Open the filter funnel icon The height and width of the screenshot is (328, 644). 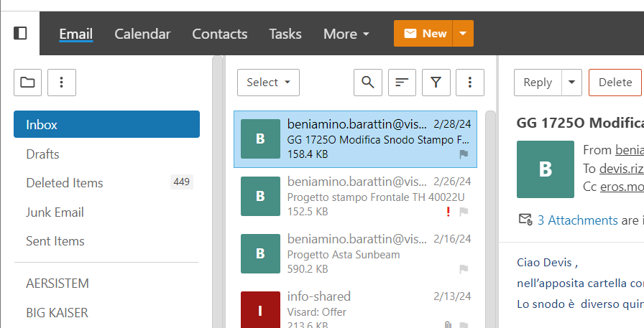tap(436, 83)
